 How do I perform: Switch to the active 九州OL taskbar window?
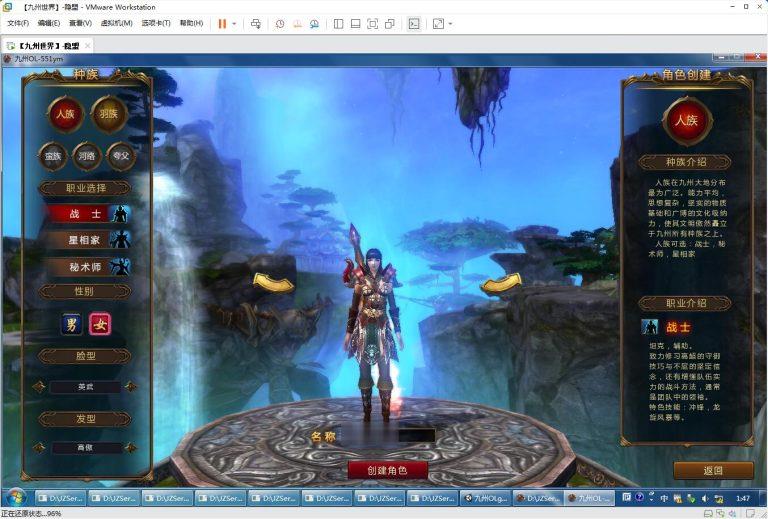pyautogui.click(x=590, y=498)
